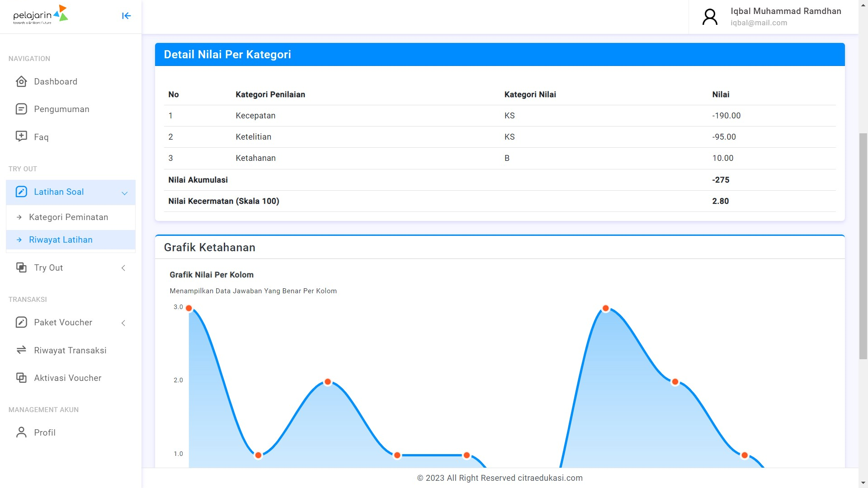Click the Dashboard home icon
868x488 pixels.
pos(21,81)
